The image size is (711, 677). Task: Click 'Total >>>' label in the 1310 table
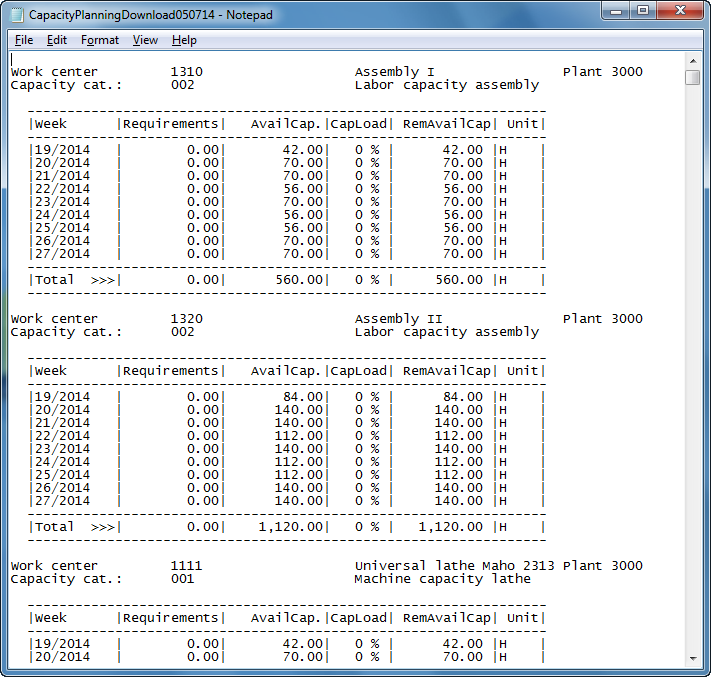click(x=75, y=280)
